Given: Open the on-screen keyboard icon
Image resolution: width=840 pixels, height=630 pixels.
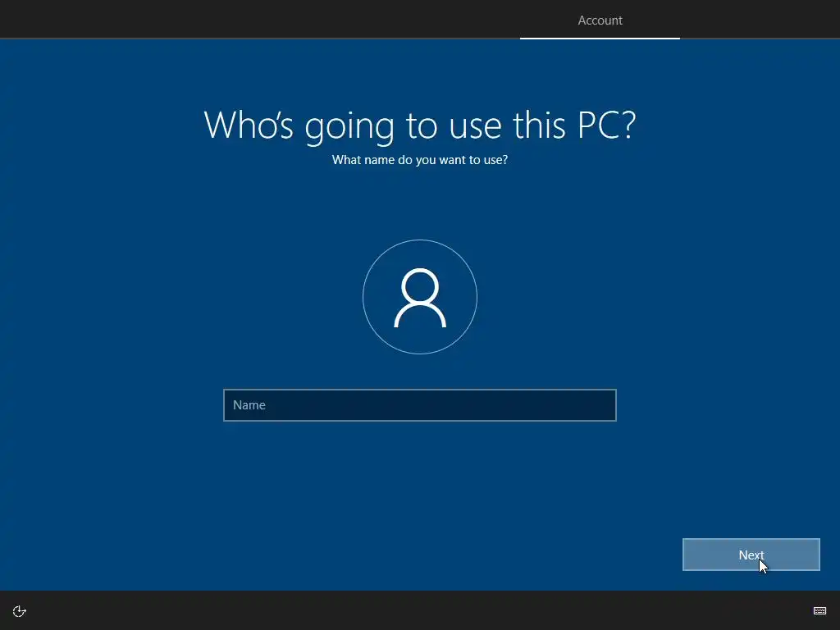Looking at the screenshot, I should tap(819, 610).
